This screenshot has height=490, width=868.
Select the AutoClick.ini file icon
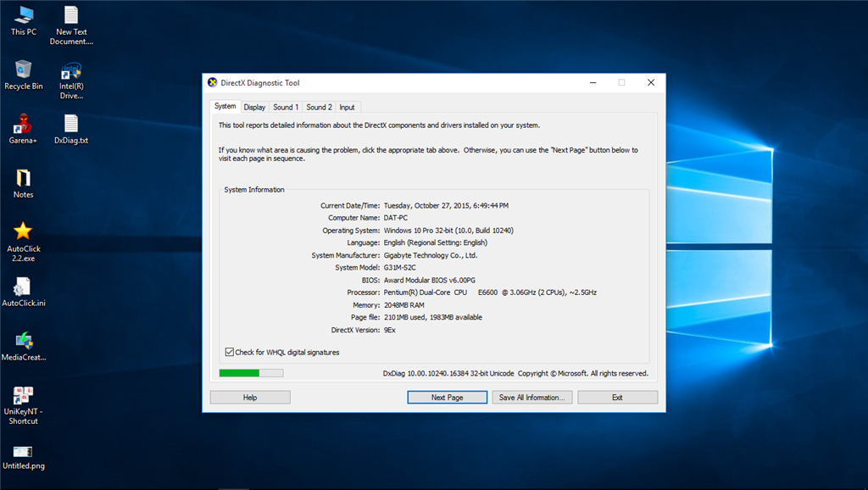23,292
